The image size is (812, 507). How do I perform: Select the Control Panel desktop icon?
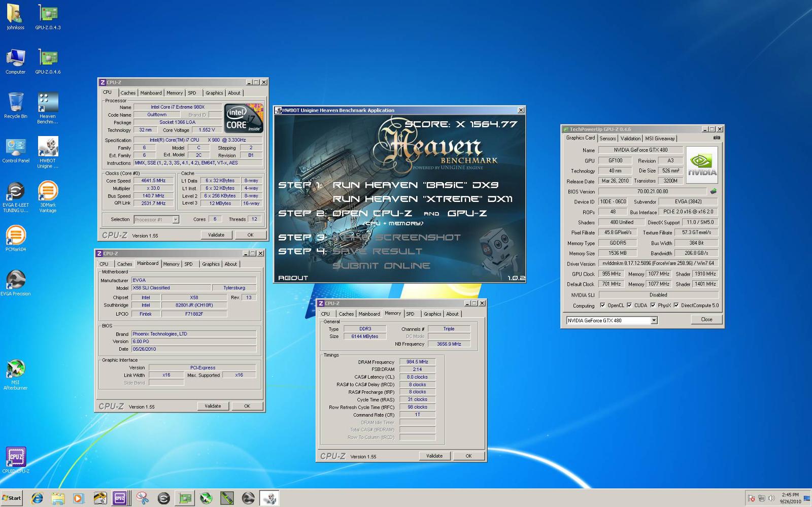(16, 150)
